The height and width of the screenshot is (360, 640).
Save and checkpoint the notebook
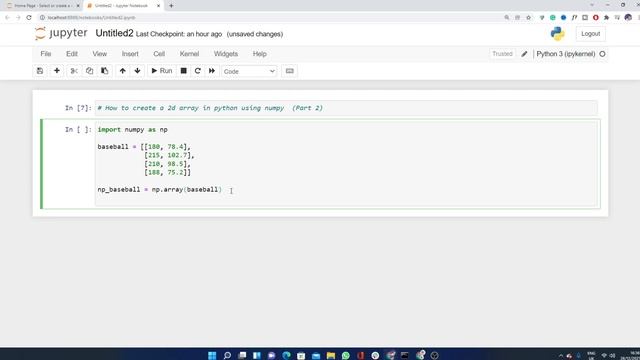40,71
